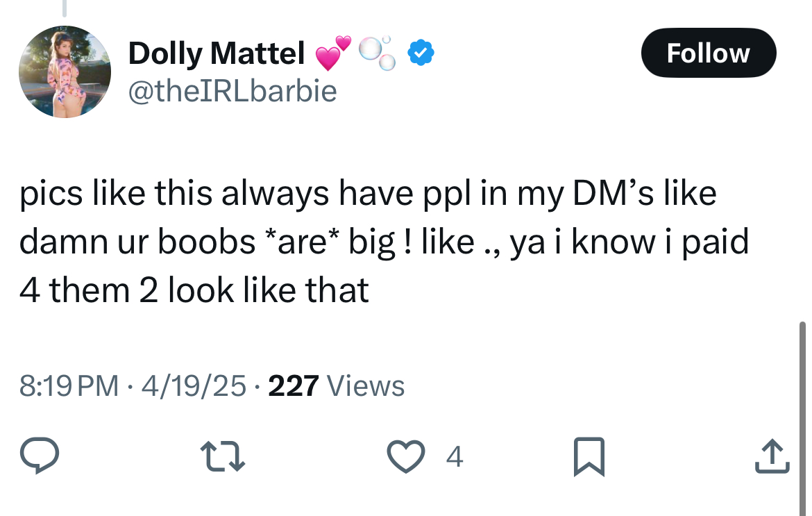Click the pink double hearts emoji
This screenshot has height=516, width=812.
[333, 53]
